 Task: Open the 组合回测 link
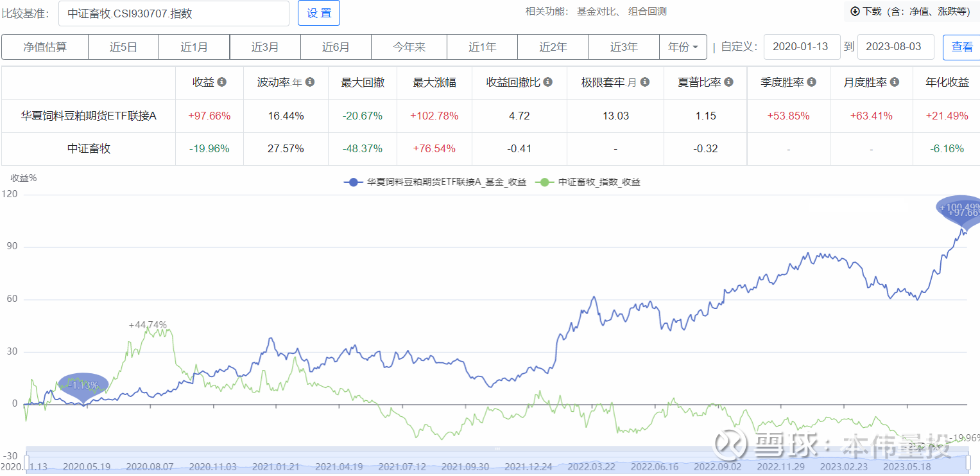coord(648,11)
